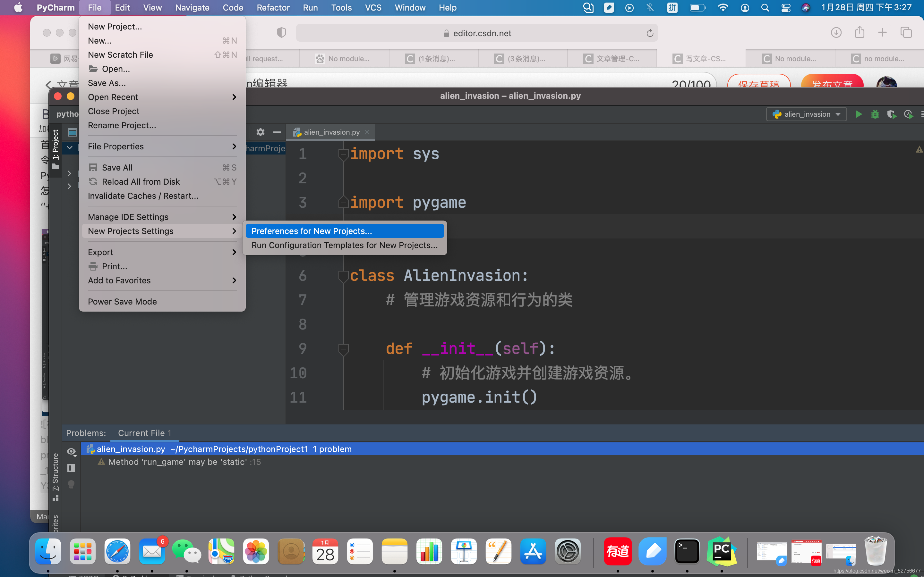Expand the Export submenu
The height and width of the screenshot is (577, 924).
point(162,252)
